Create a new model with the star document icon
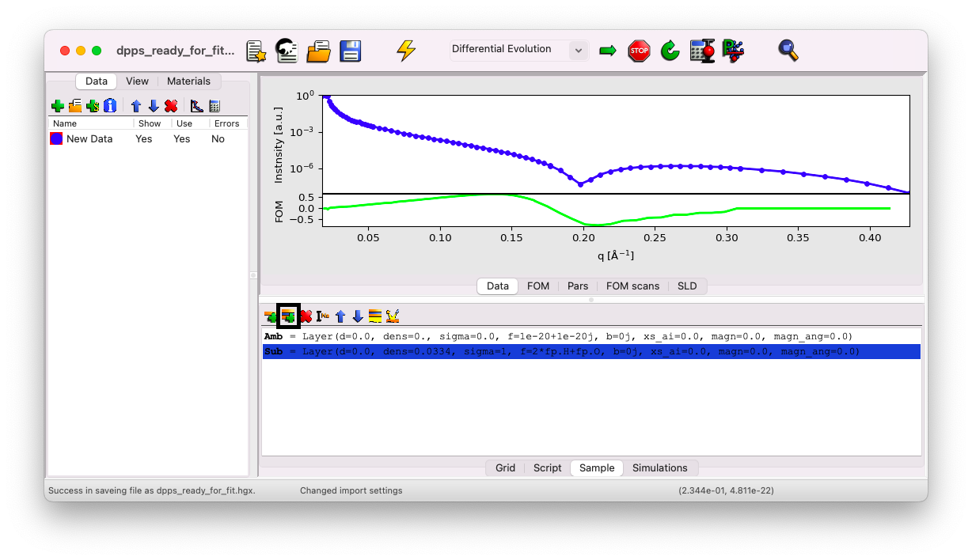 coord(256,51)
